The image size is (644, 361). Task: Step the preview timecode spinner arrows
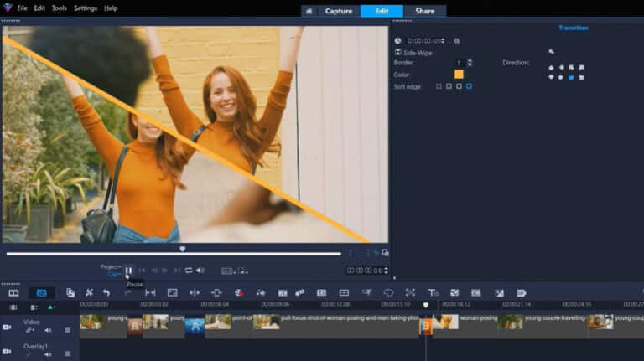[x=386, y=271]
